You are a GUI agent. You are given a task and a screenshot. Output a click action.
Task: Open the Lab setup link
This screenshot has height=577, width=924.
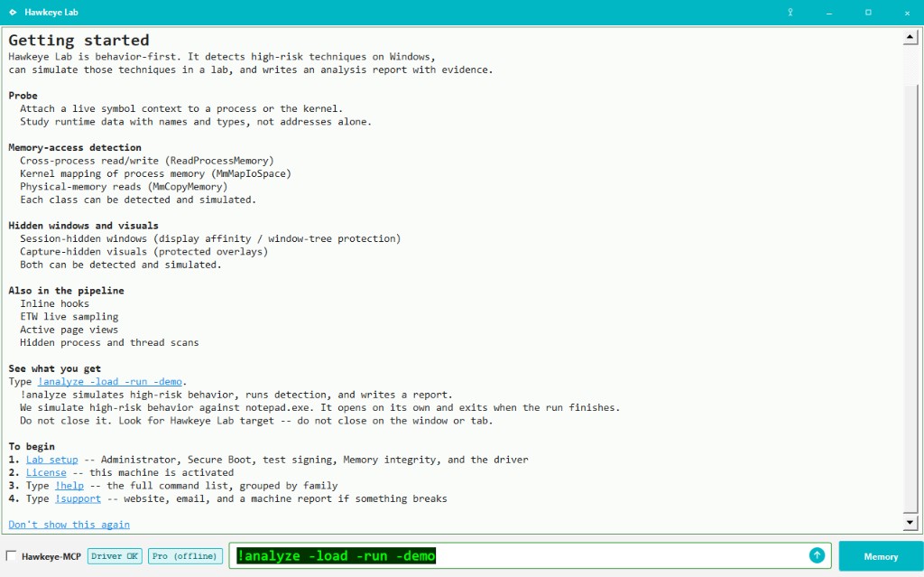[x=51, y=460]
